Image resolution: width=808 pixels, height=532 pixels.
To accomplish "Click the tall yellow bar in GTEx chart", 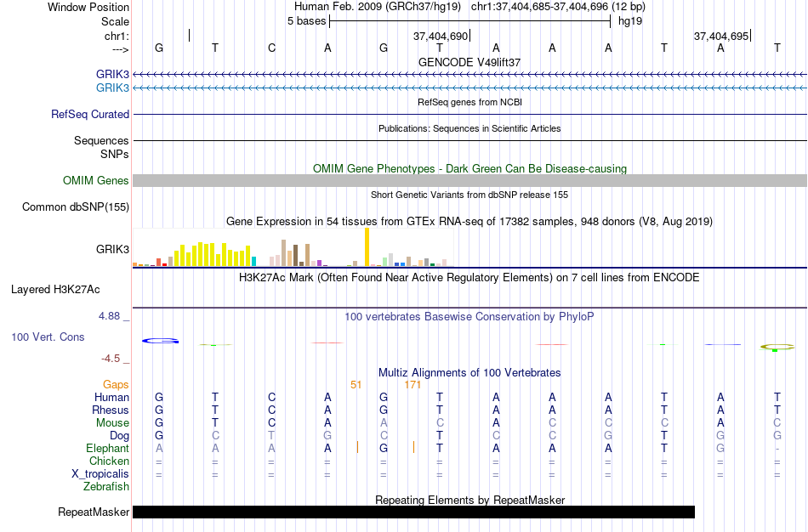I will tap(367, 246).
